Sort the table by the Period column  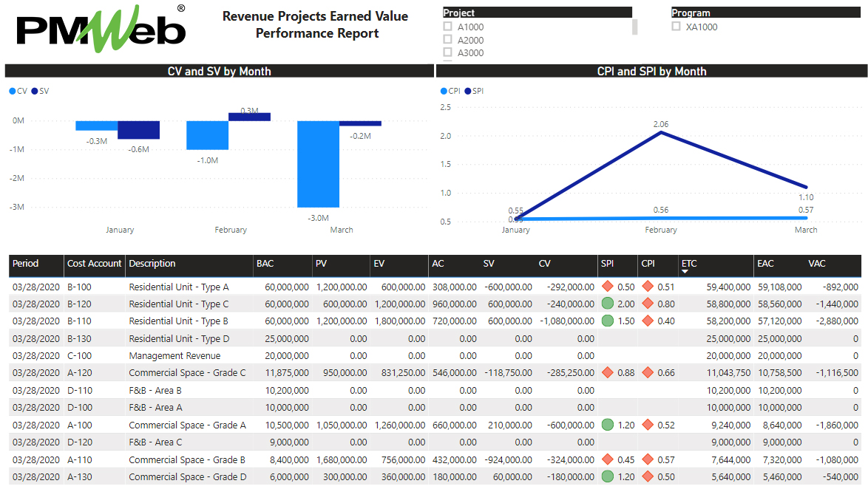[25, 264]
